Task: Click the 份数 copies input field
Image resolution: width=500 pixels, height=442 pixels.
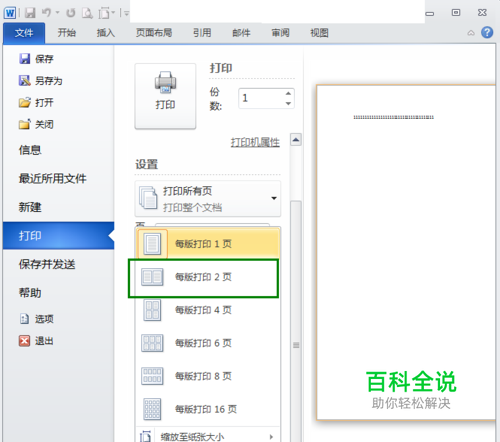Action: (x=262, y=98)
